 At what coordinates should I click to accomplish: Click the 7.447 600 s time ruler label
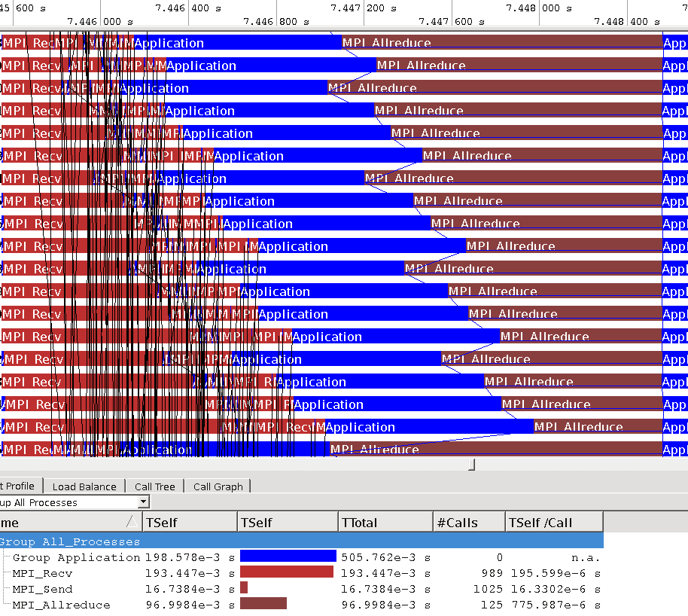click(452, 22)
